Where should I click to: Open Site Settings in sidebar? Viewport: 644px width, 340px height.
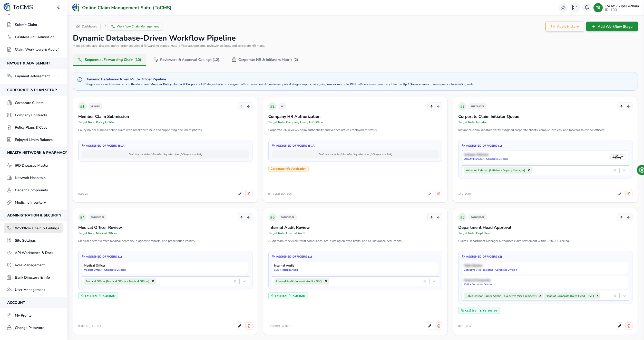coord(33,240)
